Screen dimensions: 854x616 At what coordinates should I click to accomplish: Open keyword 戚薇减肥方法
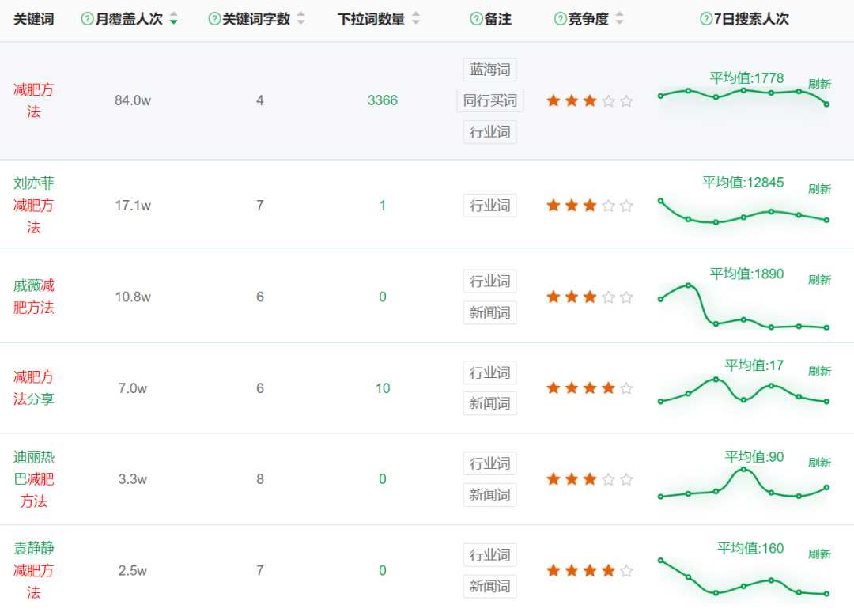(x=33, y=297)
